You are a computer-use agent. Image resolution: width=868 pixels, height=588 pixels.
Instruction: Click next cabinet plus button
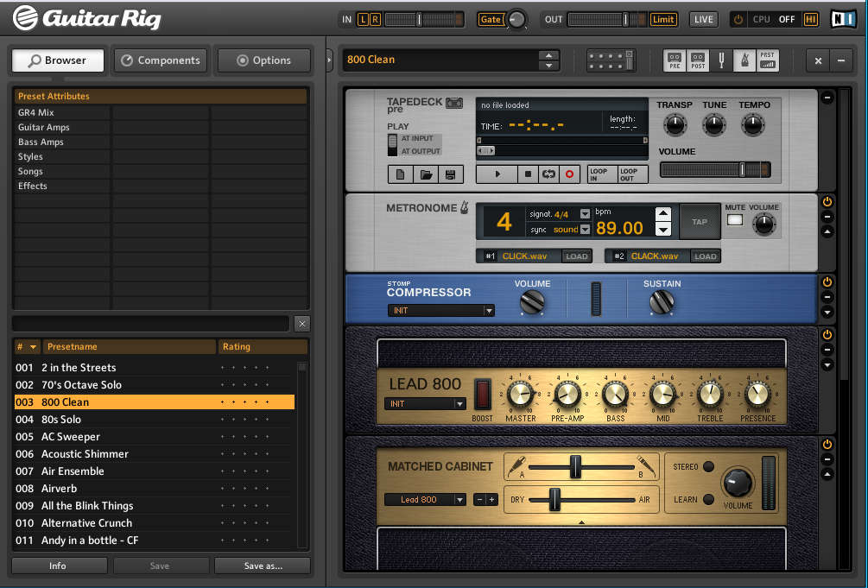click(491, 499)
